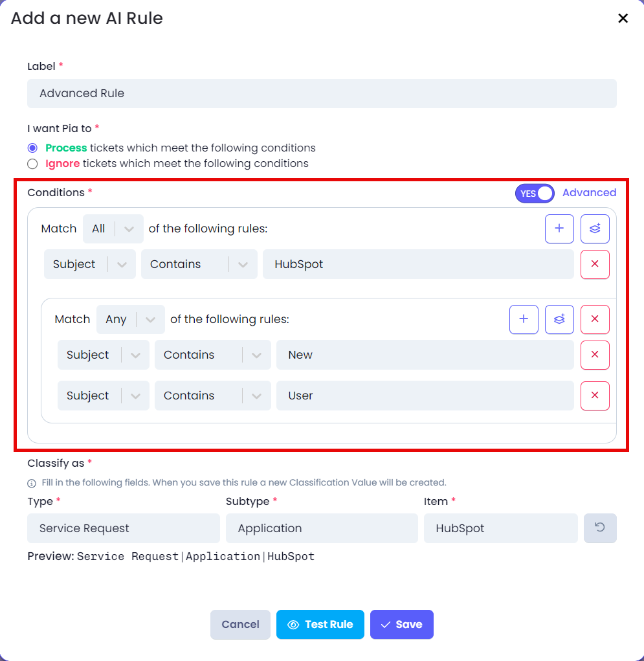
Task: Open the Match All dropdown
Action: click(113, 229)
